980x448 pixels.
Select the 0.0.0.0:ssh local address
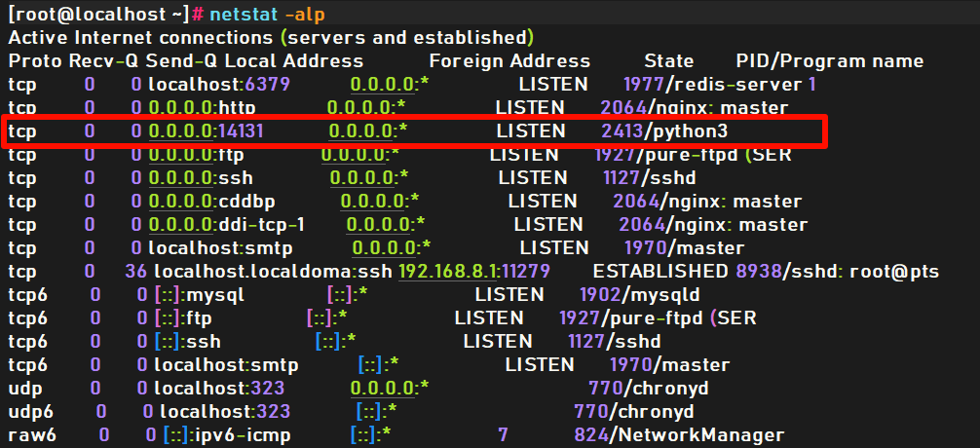click(201, 178)
